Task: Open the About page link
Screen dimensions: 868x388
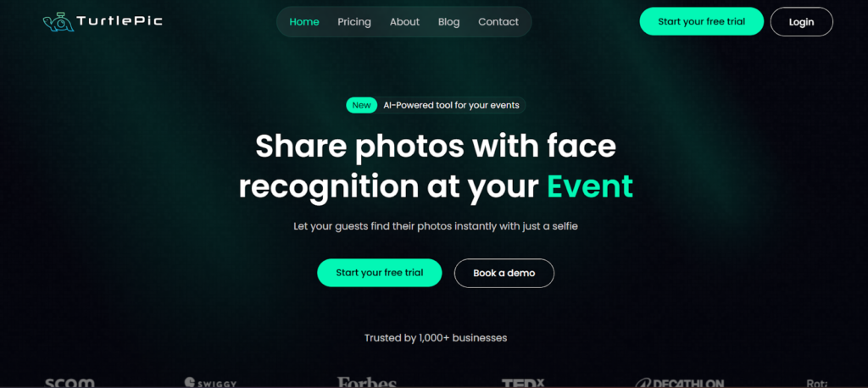Action: point(404,22)
